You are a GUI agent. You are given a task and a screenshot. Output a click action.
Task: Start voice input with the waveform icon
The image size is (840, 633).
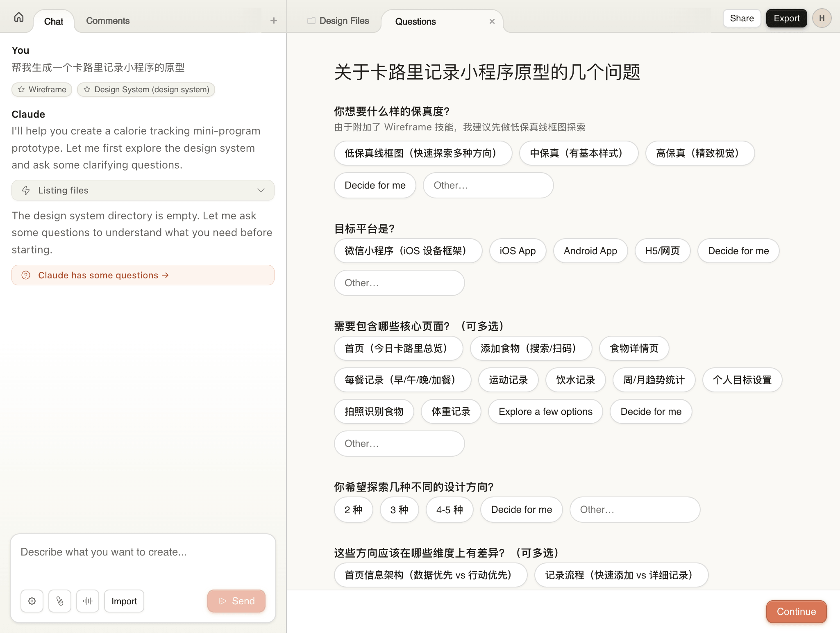click(x=88, y=601)
